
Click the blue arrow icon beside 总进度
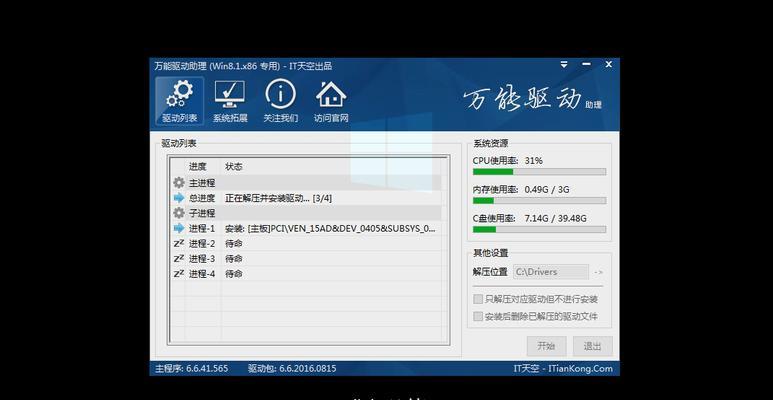178,198
